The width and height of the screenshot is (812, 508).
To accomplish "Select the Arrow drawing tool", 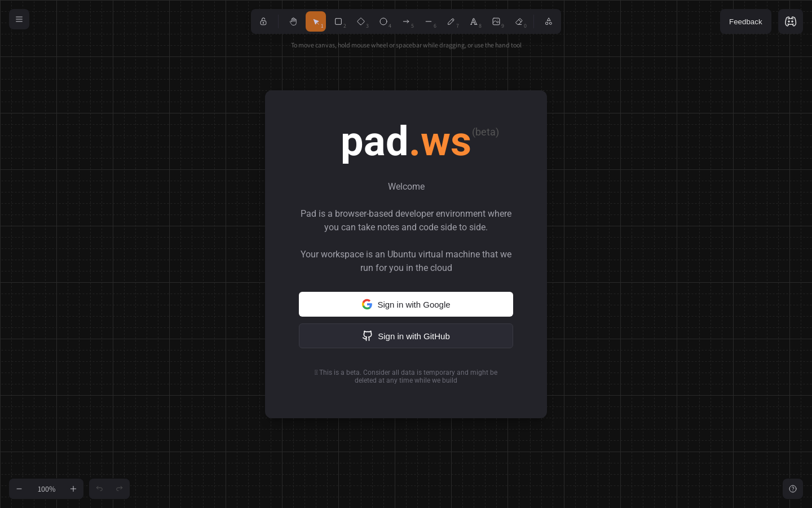I will (x=406, y=21).
